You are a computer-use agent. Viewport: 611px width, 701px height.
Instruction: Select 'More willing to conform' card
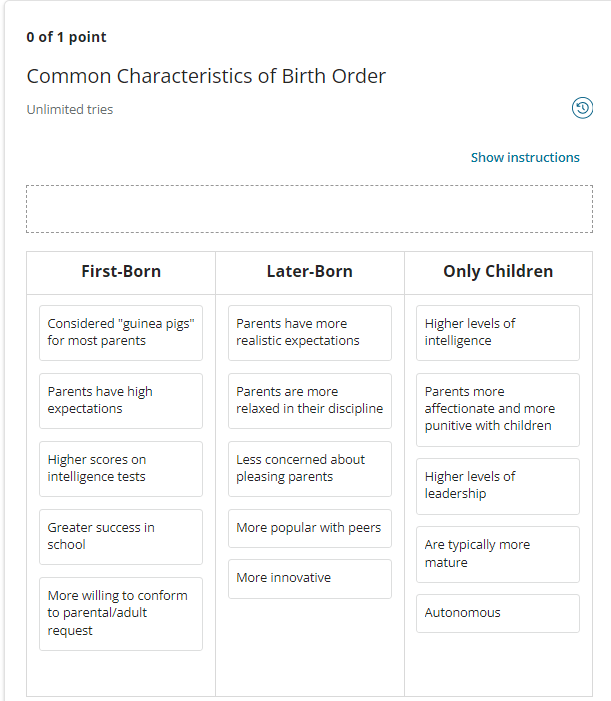coord(121,613)
